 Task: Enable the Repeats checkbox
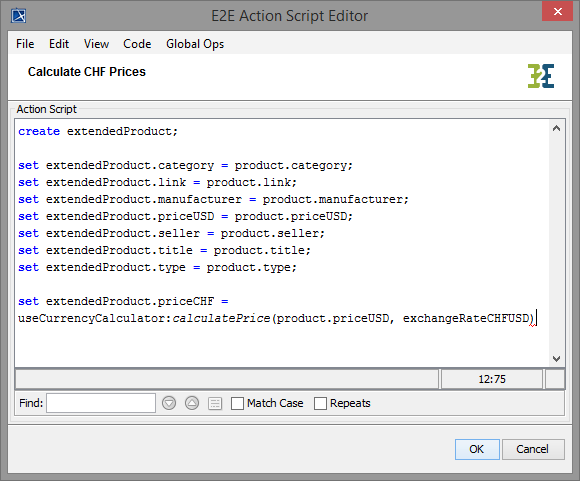click(320, 403)
